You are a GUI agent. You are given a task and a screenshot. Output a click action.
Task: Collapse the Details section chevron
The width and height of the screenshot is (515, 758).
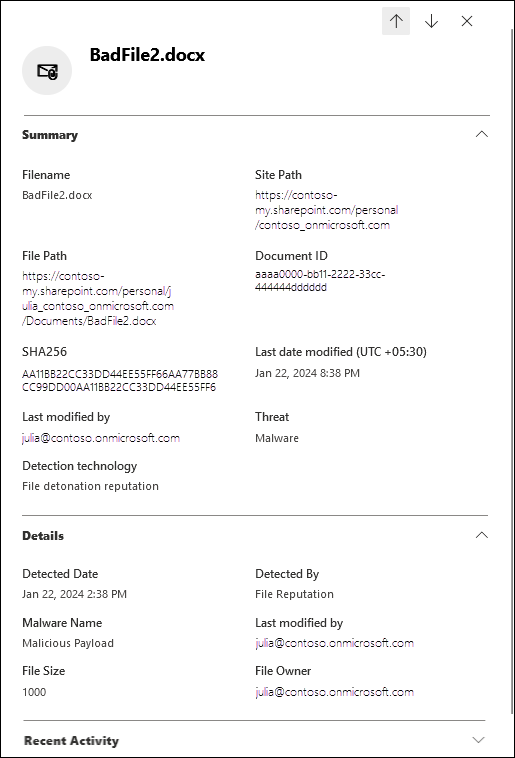click(x=482, y=535)
